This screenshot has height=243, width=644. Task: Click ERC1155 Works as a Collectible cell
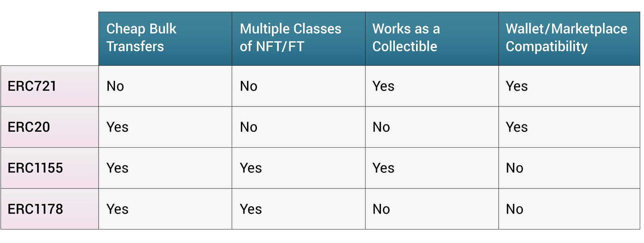pyautogui.click(x=432, y=168)
